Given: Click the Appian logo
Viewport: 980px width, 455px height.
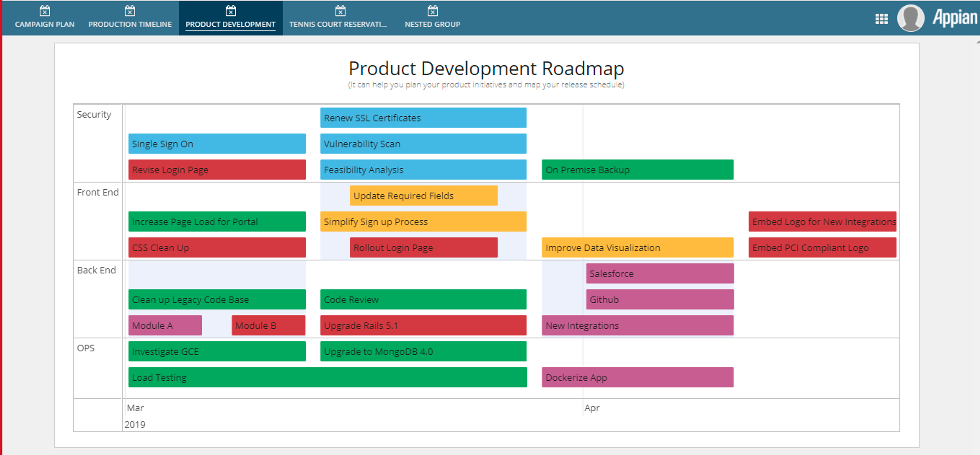Looking at the screenshot, I should tap(954, 18).
